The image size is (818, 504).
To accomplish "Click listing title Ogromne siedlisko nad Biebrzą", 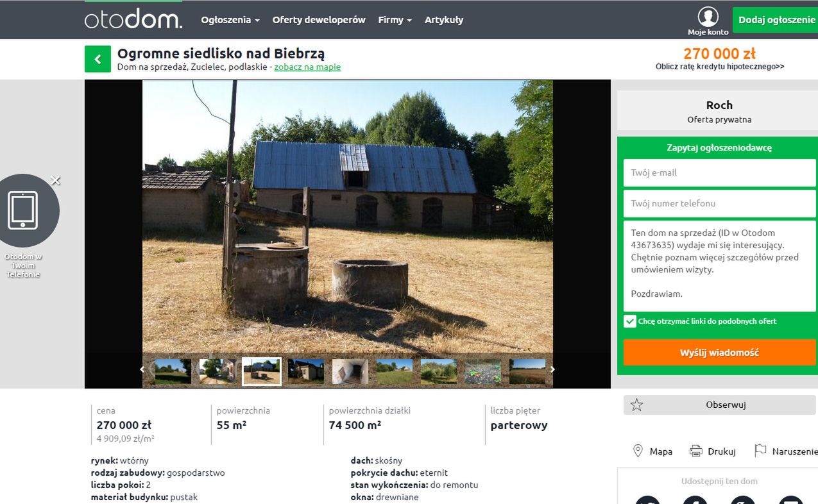I will pos(221,53).
